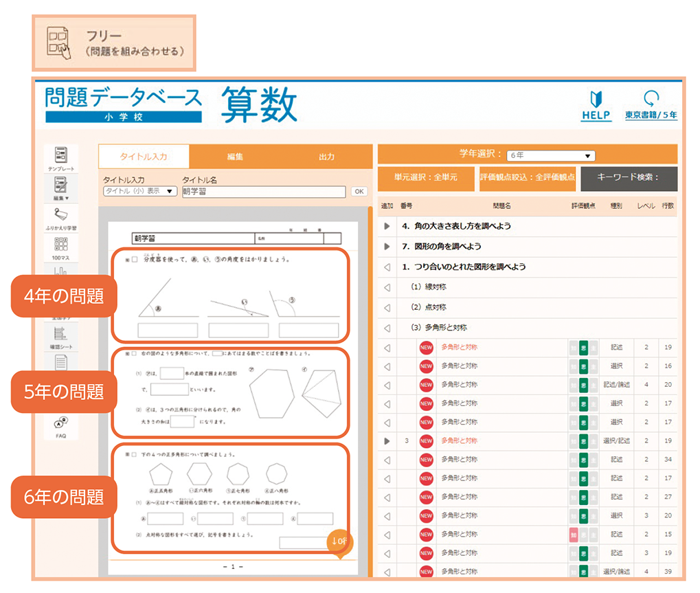Open the HELP guide icon
The height and width of the screenshot is (593, 700).
tap(596, 104)
